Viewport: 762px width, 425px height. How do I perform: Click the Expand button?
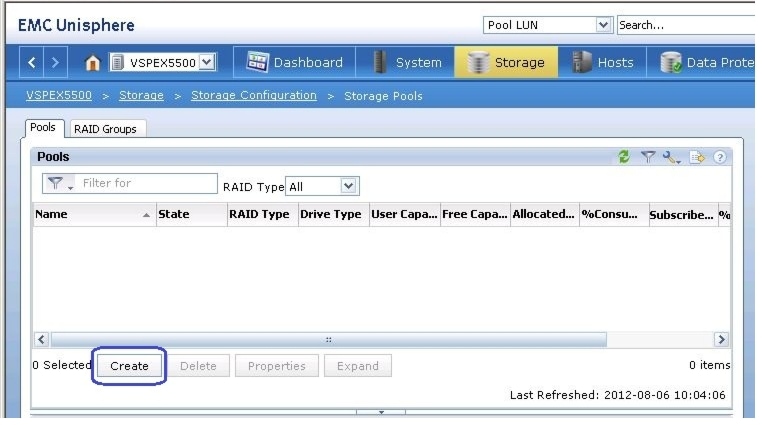(x=358, y=366)
